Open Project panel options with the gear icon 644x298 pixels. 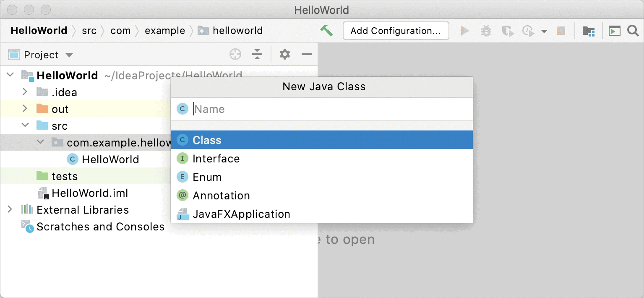point(284,54)
